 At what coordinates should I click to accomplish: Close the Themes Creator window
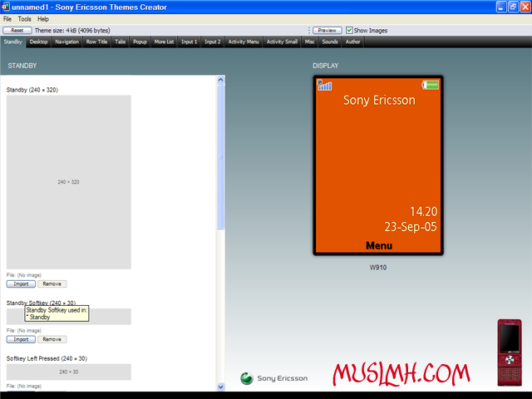(x=525, y=7)
